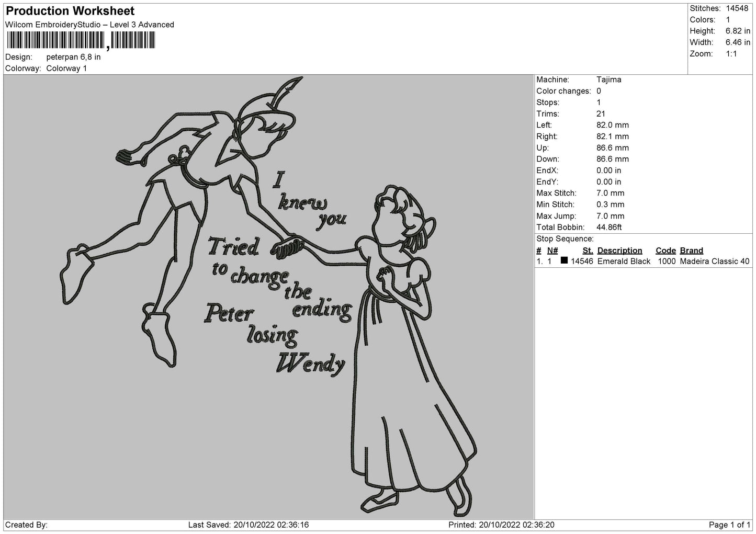The height and width of the screenshot is (534, 756).
Task: Click the "Colorway:" label
Action: tap(23, 69)
